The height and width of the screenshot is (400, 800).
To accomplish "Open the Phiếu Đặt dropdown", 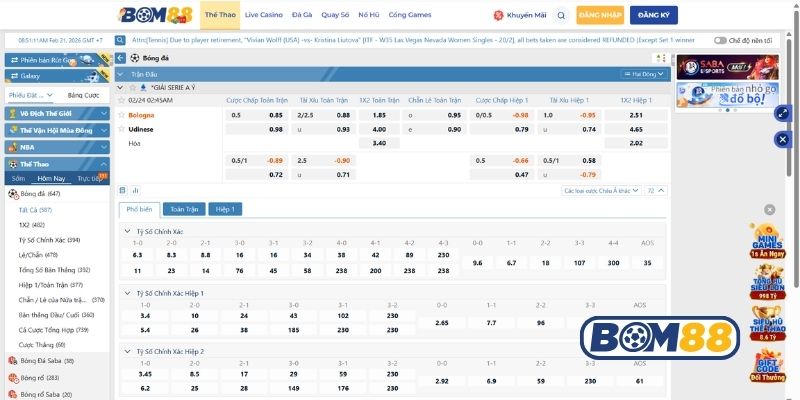I will coord(31,95).
